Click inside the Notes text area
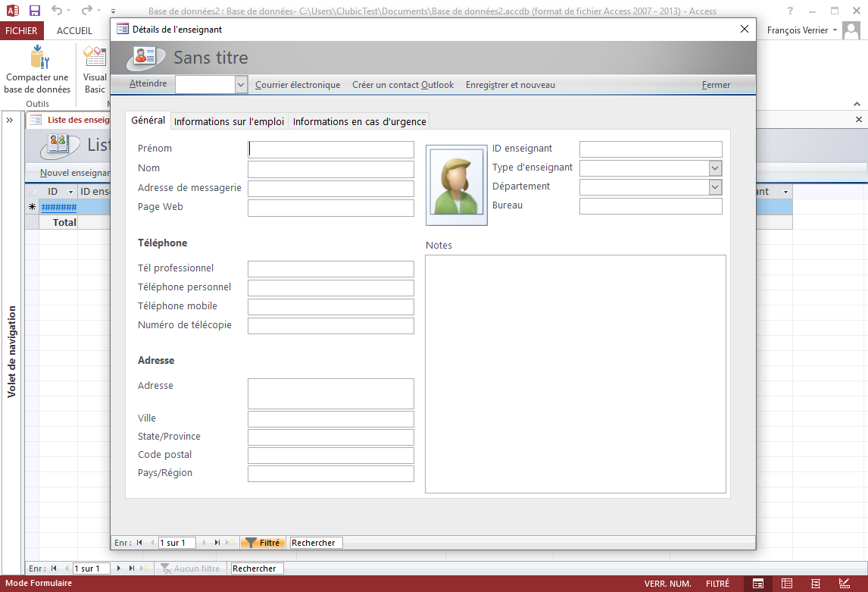This screenshot has height=592, width=868. (x=575, y=373)
